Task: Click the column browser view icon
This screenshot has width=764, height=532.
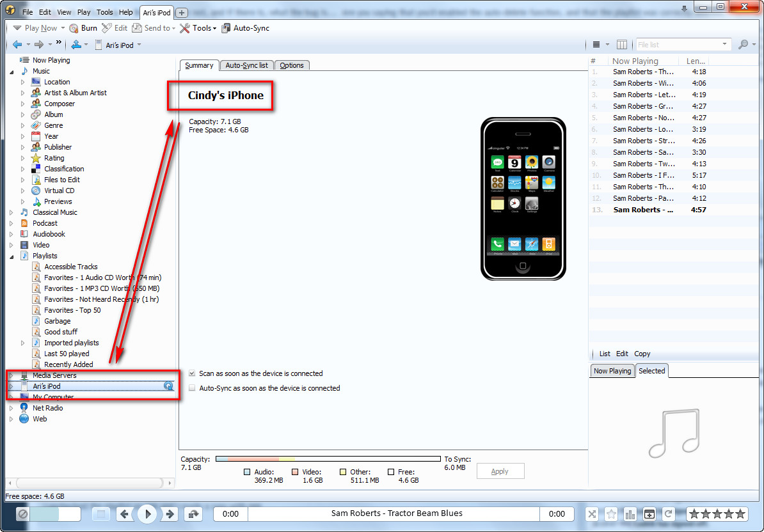Action: click(x=622, y=45)
